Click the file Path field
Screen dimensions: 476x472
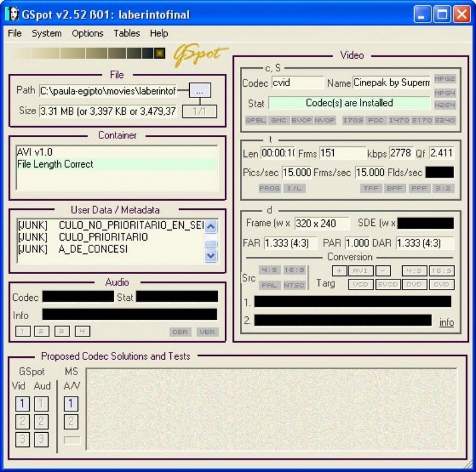click(x=108, y=91)
